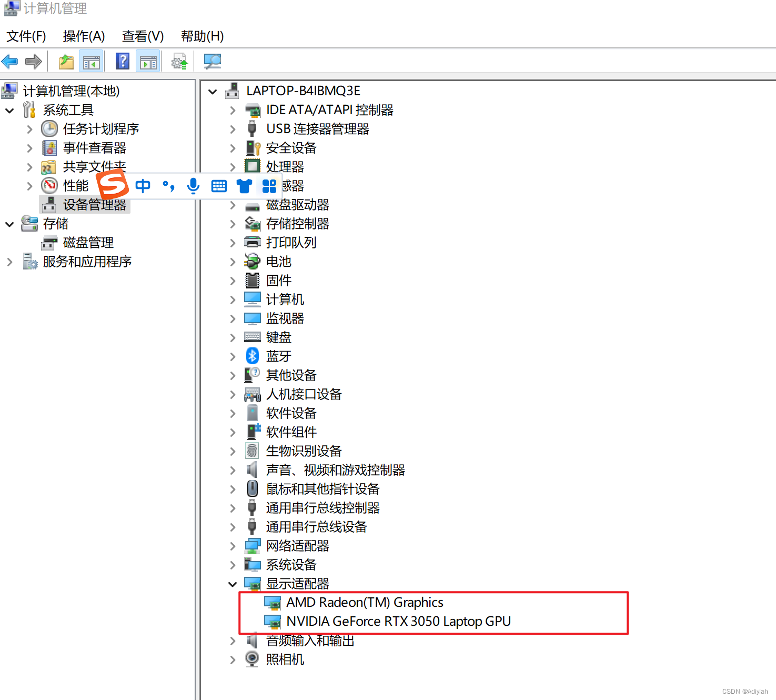
Task: Click the Forward arrow toolbar icon
Action: coord(34,62)
